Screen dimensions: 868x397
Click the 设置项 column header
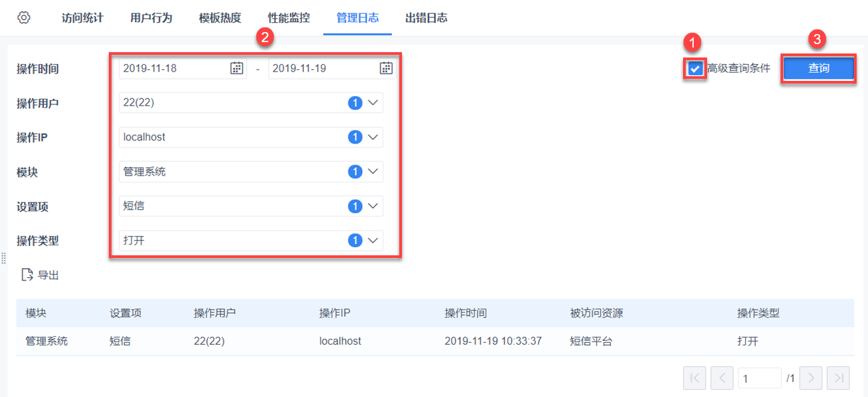(x=126, y=313)
